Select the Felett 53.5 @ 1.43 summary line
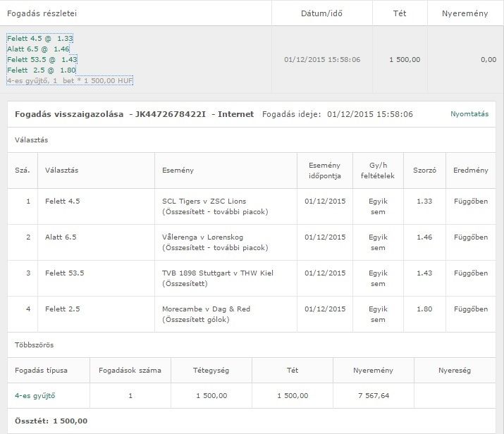This screenshot has height=434, width=504. click(42, 60)
